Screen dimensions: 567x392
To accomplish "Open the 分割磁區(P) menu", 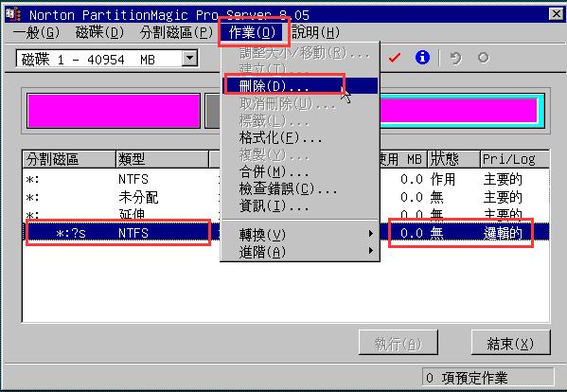I will coord(176,32).
